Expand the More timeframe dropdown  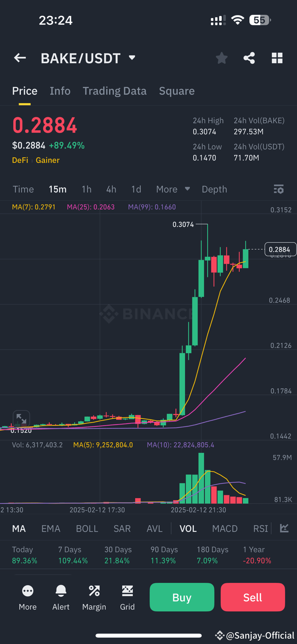pos(173,189)
